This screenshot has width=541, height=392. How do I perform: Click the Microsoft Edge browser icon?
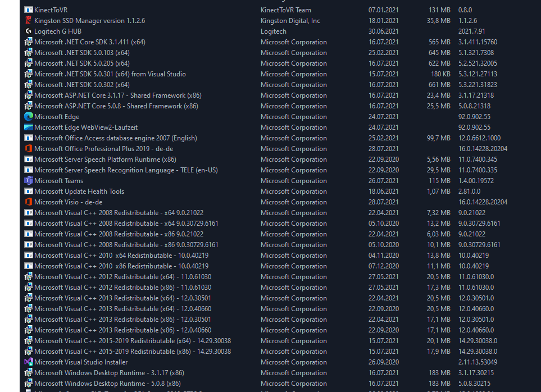[x=28, y=116]
